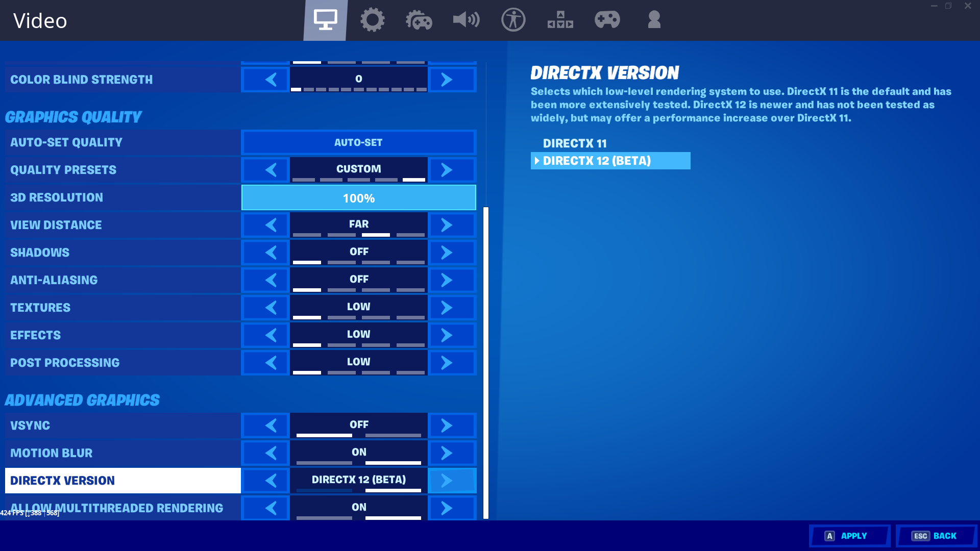Image resolution: width=980 pixels, height=551 pixels.
Task: Cycle Effects quality setting lower
Action: click(x=271, y=334)
